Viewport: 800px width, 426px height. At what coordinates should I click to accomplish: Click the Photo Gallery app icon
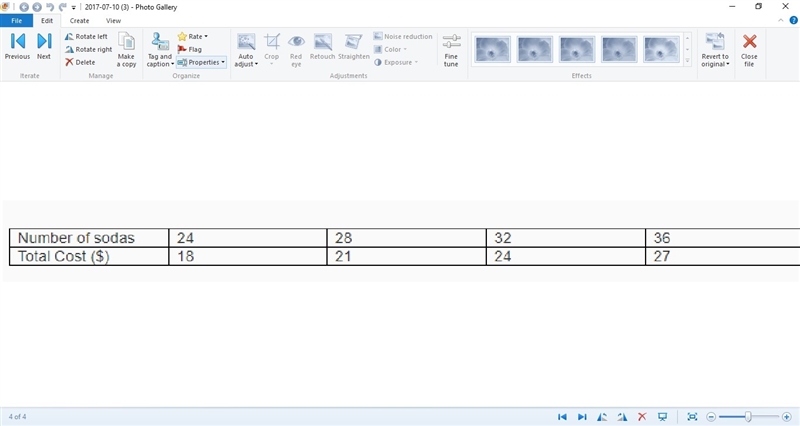tap(5, 7)
